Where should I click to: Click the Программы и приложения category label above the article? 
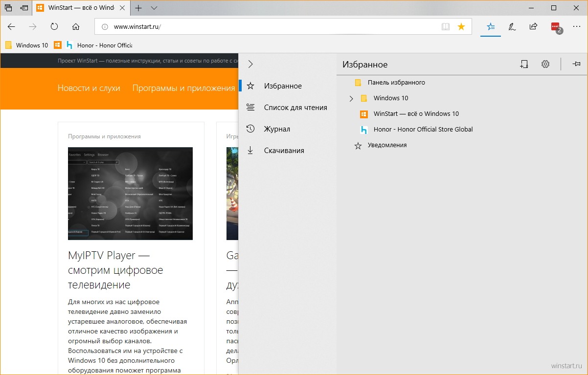(104, 136)
